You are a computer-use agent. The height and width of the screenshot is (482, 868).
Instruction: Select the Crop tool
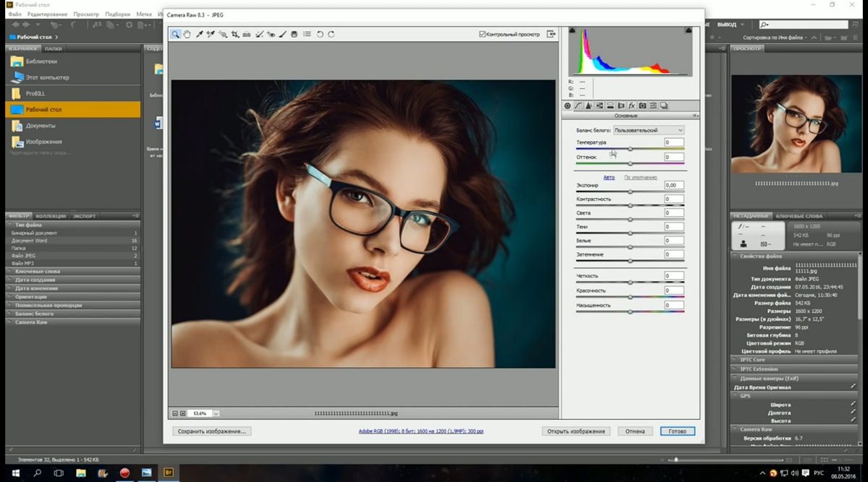[x=235, y=34]
